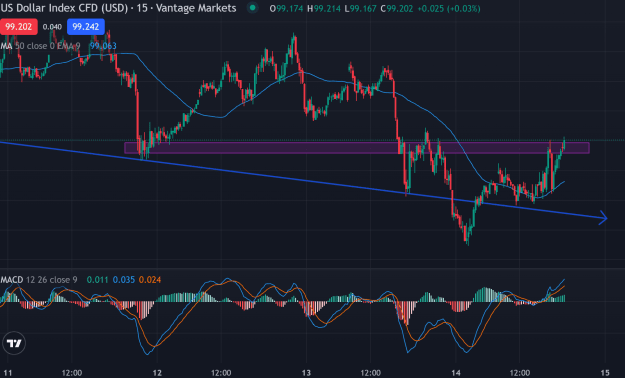Click the close price C99.202 in header
The height and width of the screenshot is (378, 625).
tap(397, 8)
